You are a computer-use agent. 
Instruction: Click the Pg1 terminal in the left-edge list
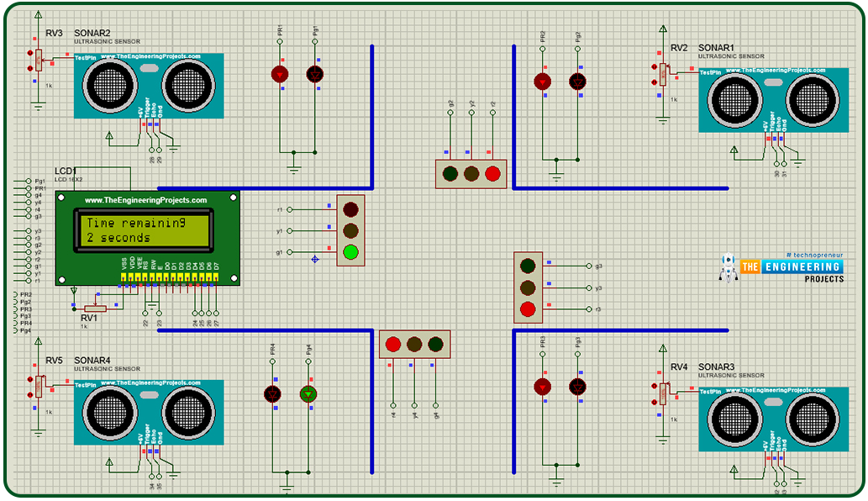click(29, 181)
